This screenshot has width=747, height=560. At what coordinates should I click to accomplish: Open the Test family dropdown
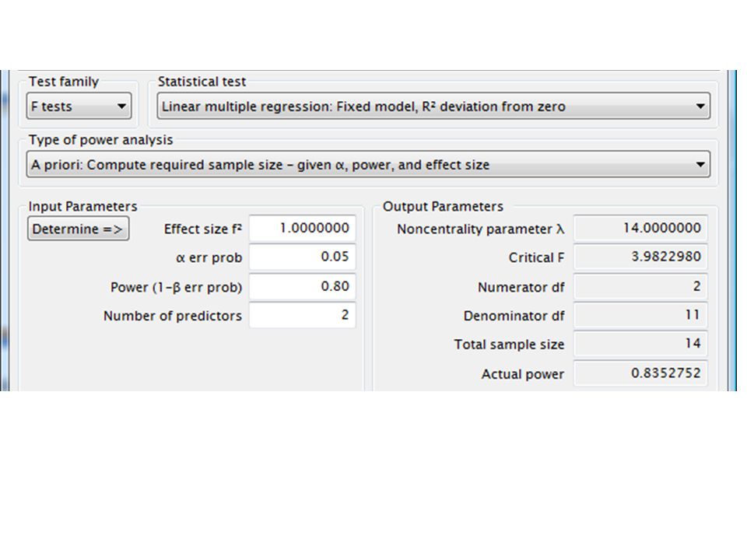click(x=79, y=106)
